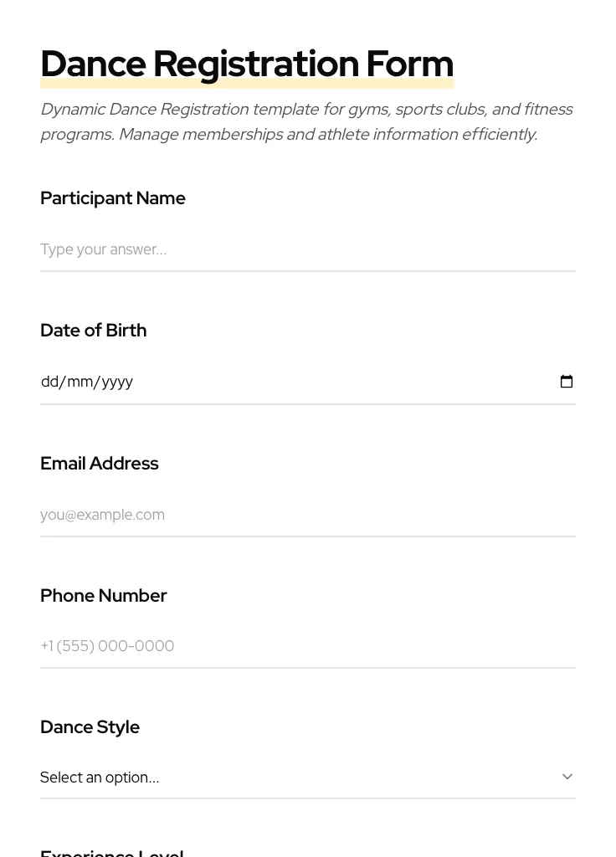
Task: Click the word 'Form' in the title
Action: (409, 64)
